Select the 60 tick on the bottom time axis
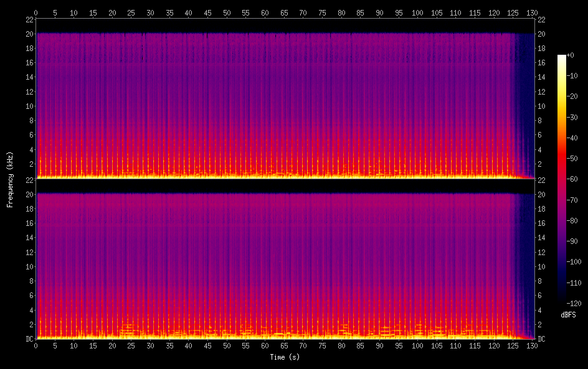Screen dimensions: 588x369 coord(265,345)
